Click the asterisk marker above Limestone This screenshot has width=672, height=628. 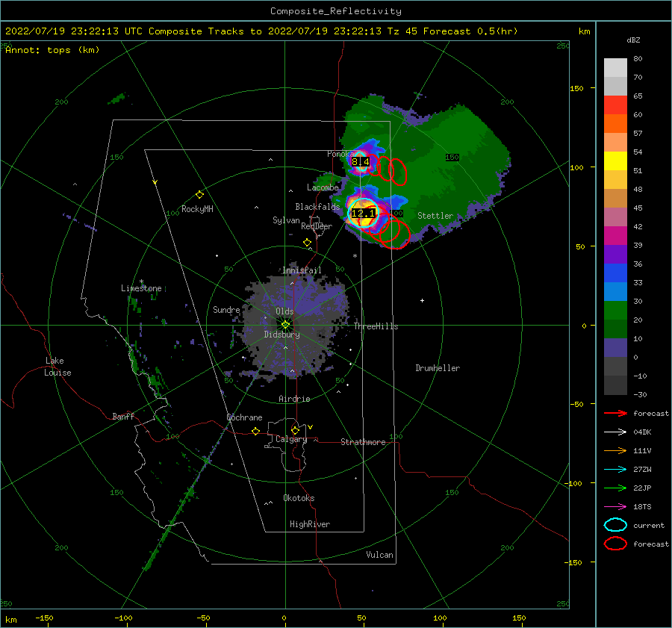click(141, 282)
